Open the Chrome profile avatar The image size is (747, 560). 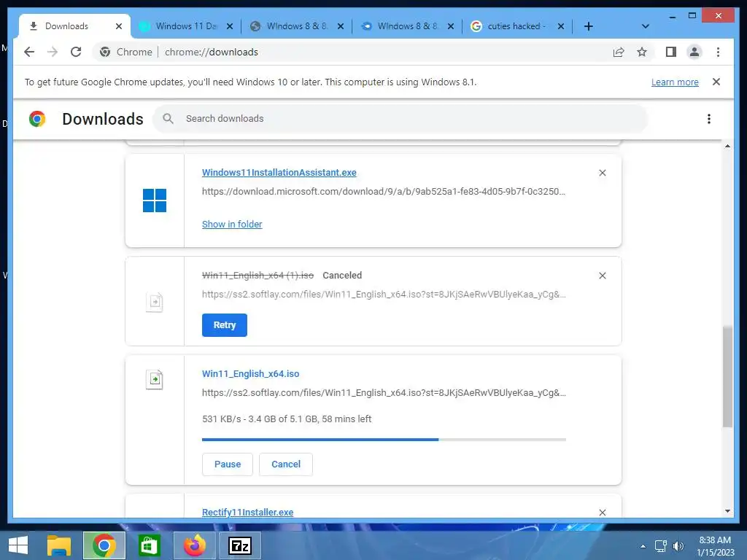tap(694, 52)
